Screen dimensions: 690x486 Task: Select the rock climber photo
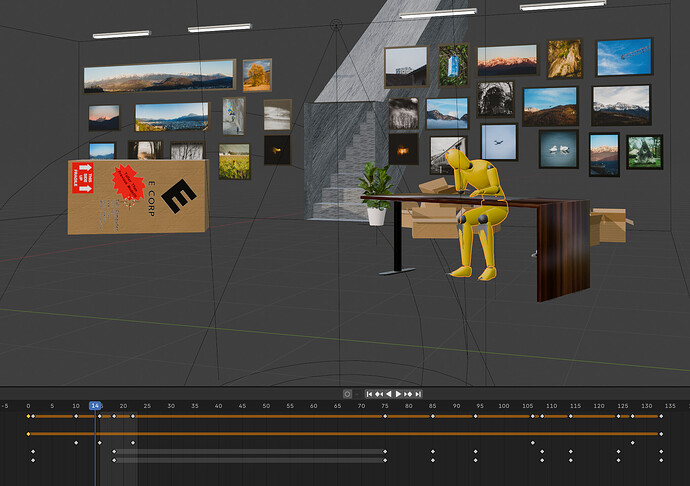(x=234, y=116)
